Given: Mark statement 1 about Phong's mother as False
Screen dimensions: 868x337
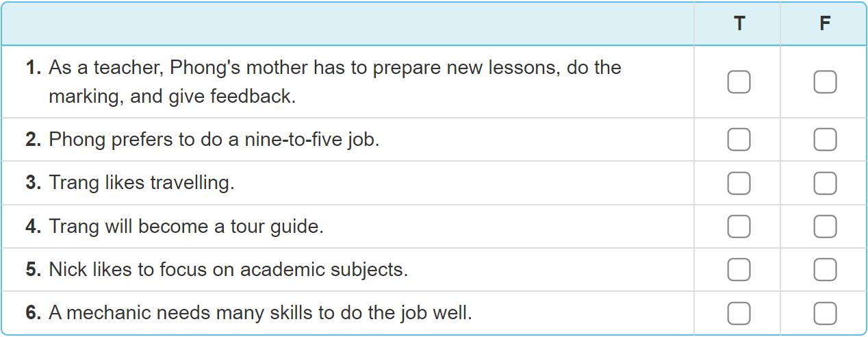Looking at the screenshot, I should (x=825, y=82).
